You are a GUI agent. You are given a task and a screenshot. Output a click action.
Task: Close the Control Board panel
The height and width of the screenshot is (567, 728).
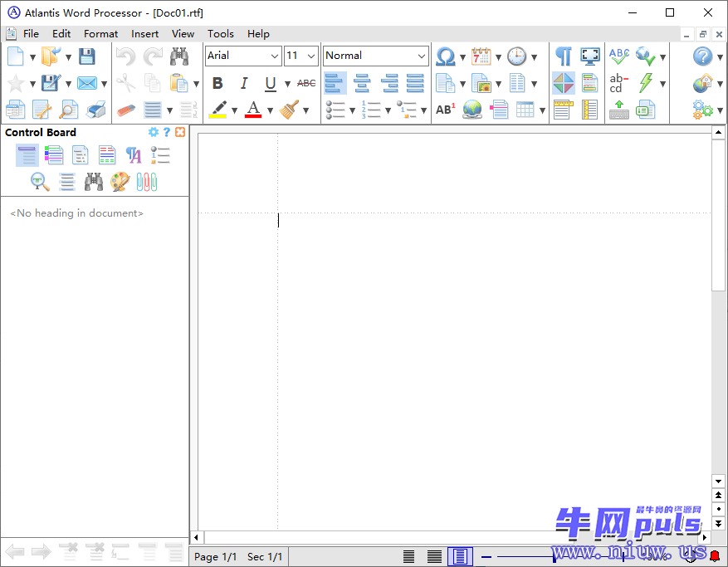point(180,132)
